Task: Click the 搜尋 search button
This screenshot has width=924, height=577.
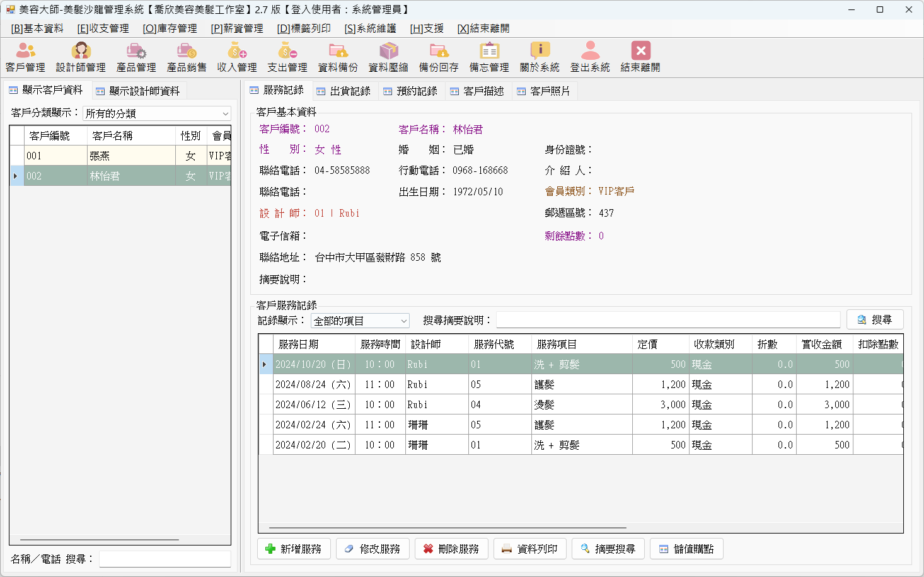Action: (875, 320)
